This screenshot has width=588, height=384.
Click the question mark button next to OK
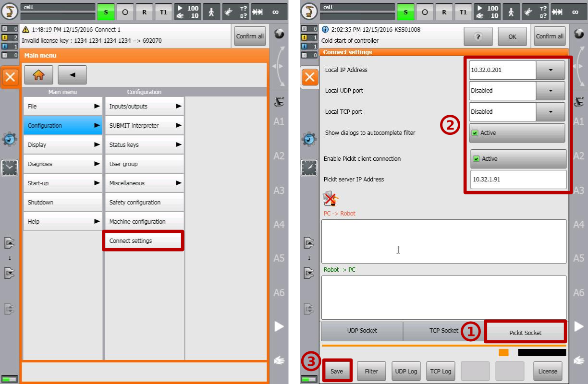[478, 36]
